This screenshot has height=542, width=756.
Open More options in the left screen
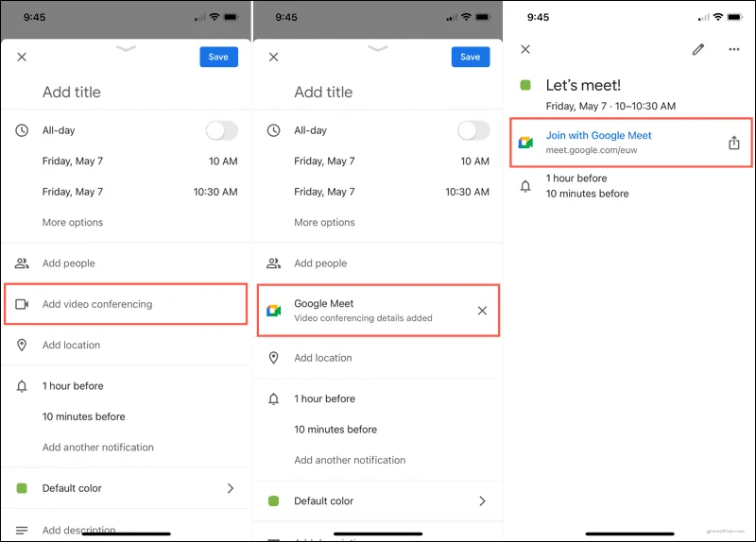pyautogui.click(x=73, y=222)
